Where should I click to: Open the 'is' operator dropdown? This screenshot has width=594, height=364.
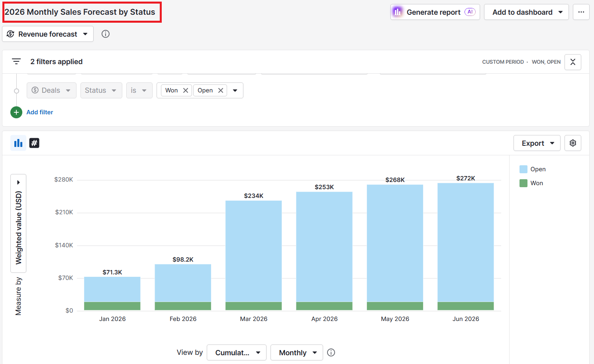pyautogui.click(x=139, y=90)
